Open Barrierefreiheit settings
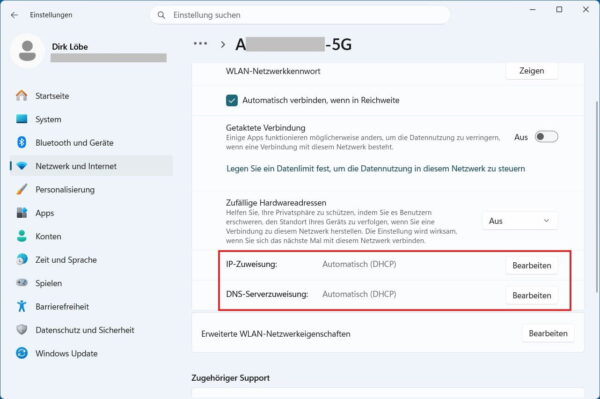The height and width of the screenshot is (399, 600). click(x=91, y=306)
